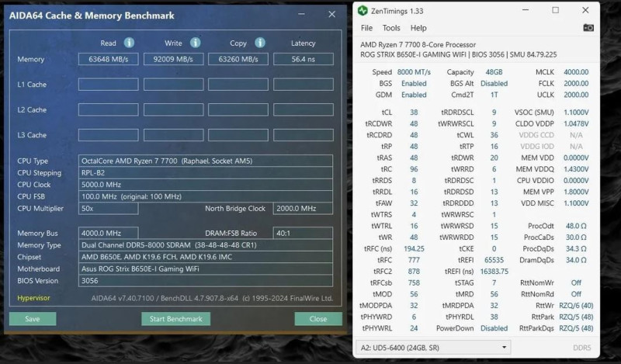621x364 pixels.
Task: Open the Help menu in ZenTimings
Action: tap(418, 28)
